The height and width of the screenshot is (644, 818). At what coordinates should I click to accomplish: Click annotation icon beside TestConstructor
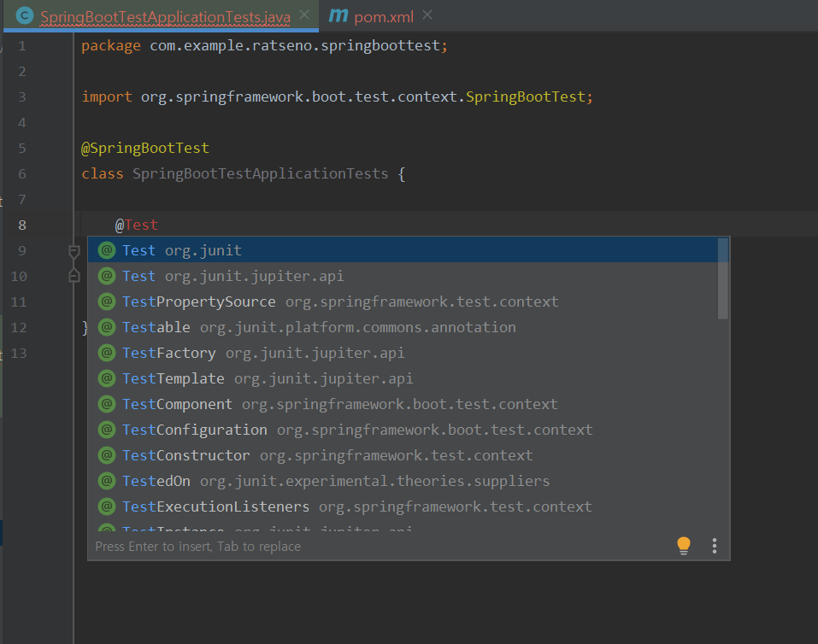tap(107, 455)
